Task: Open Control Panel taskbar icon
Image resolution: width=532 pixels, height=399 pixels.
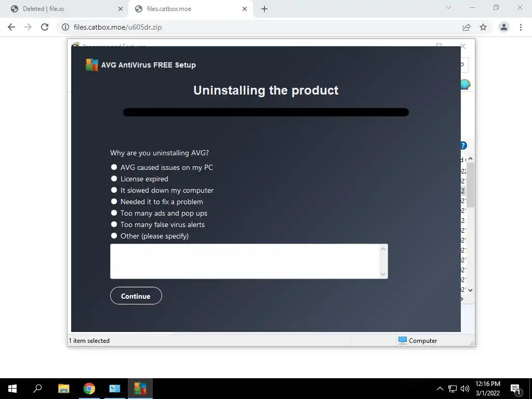Action: click(115, 389)
